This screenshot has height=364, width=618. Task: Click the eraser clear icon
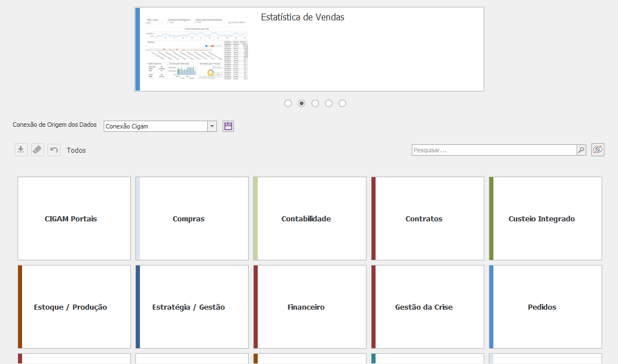[37, 149]
